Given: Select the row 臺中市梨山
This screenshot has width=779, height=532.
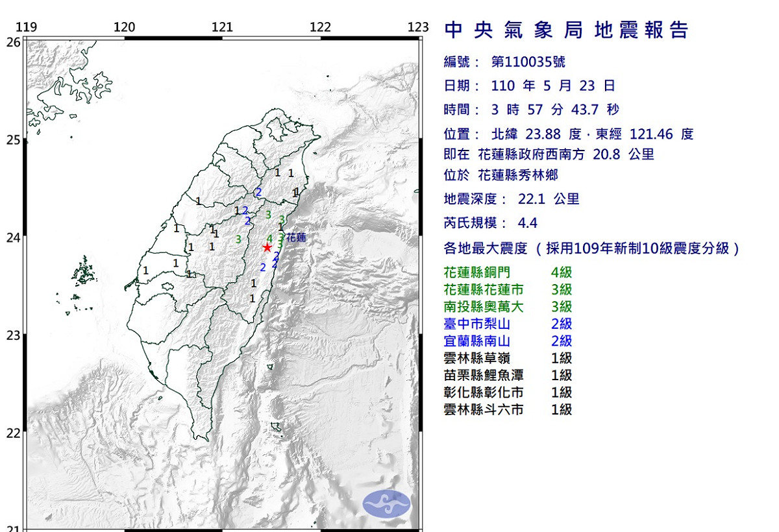Looking at the screenshot, I should point(508,324).
